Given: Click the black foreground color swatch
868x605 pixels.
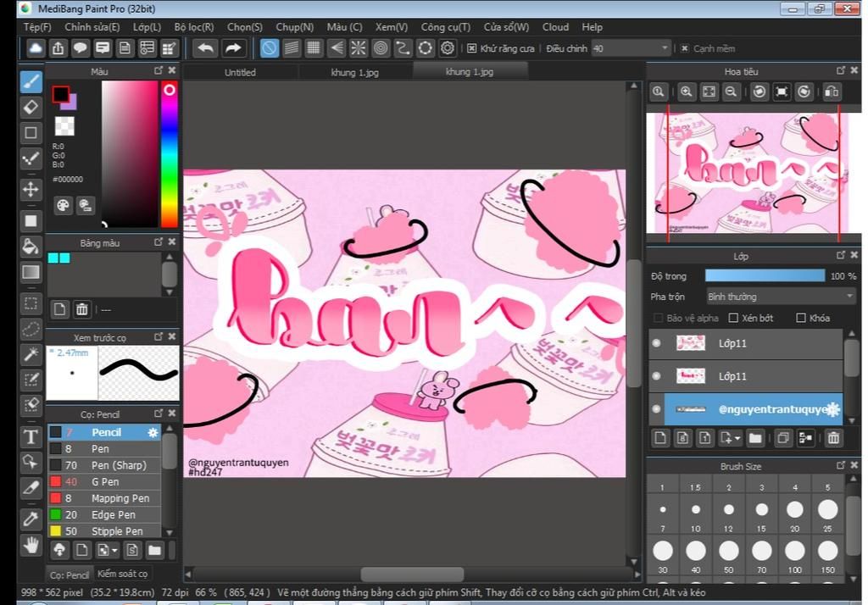Looking at the screenshot, I should (x=60, y=94).
